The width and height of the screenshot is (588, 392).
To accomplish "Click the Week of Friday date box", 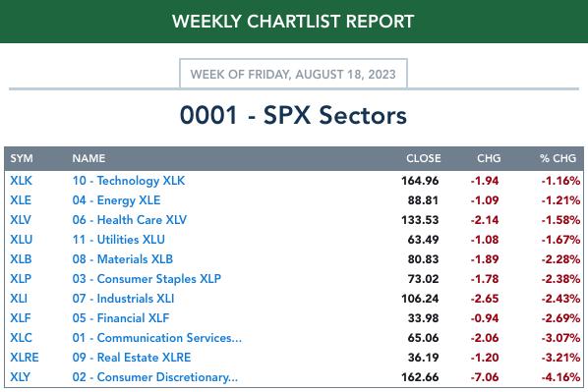I will 293,74.
